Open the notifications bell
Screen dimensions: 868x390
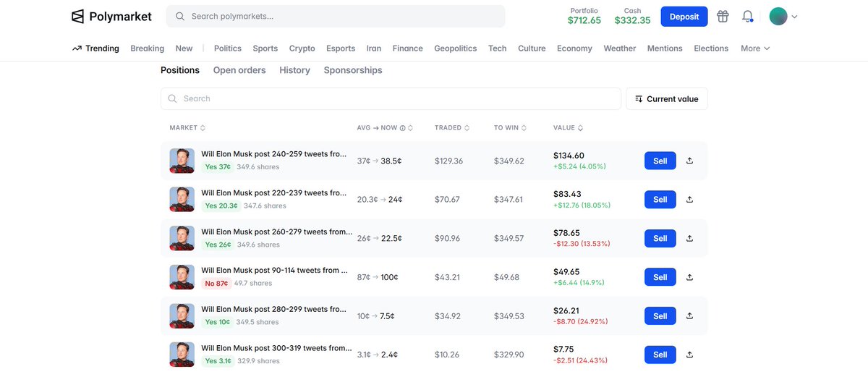point(748,16)
